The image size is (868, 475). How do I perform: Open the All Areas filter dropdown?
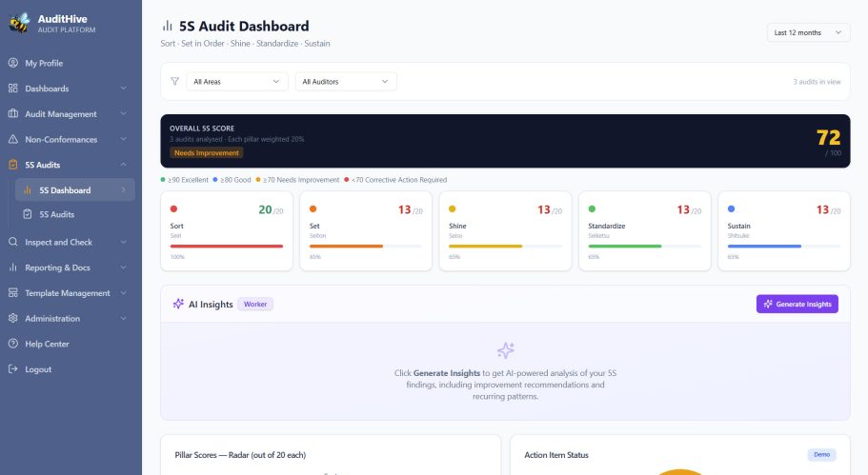[237, 81]
